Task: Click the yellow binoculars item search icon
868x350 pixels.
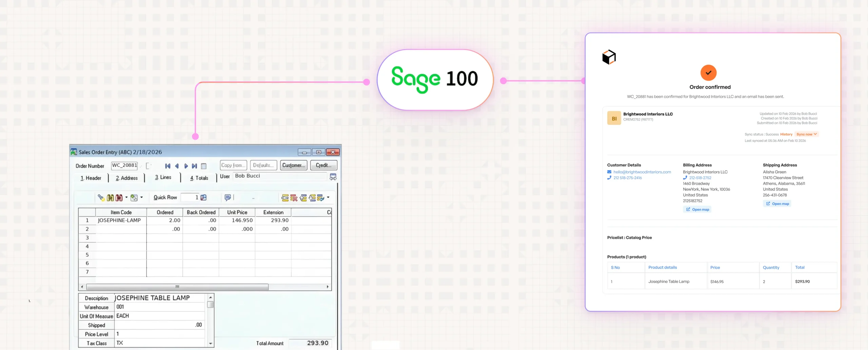Action: pyautogui.click(x=110, y=197)
